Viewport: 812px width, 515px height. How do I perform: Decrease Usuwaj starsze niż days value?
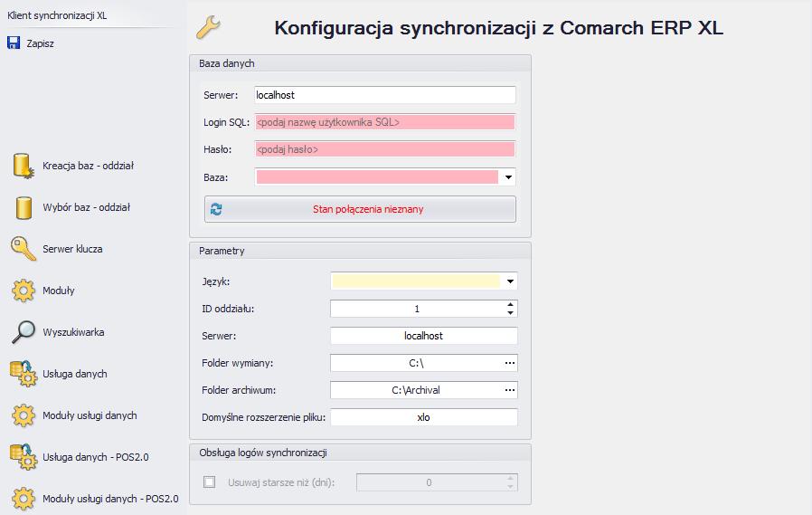pos(510,487)
